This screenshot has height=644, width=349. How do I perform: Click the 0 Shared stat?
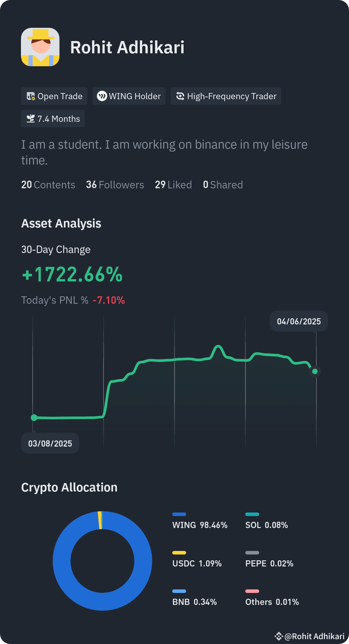(x=223, y=185)
